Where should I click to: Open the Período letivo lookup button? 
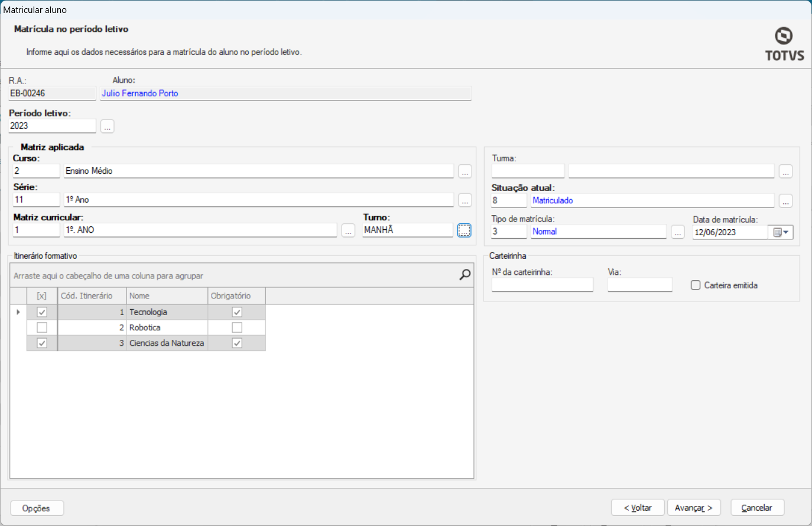(x=107, y=126)
